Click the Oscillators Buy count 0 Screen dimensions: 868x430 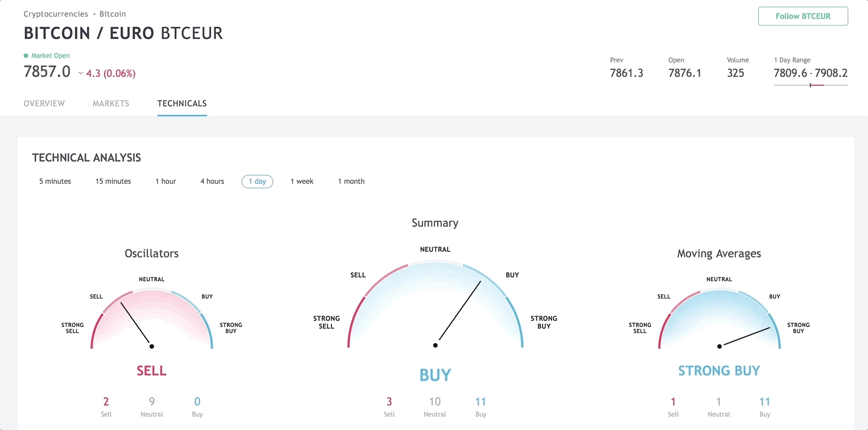point(197,402)
